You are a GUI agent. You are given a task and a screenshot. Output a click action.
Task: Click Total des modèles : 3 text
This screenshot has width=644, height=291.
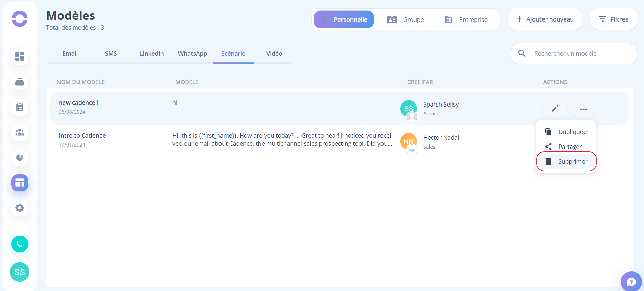pyautogui.click(x=75, y=28)
